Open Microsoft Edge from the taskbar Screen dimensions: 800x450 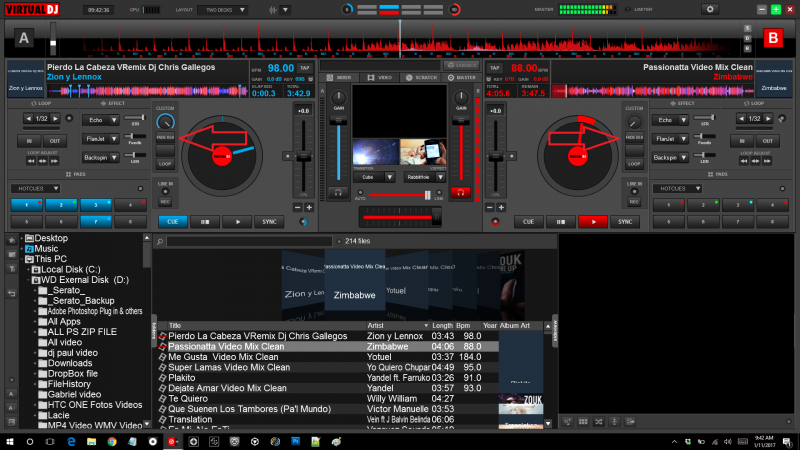coord(71,442)
